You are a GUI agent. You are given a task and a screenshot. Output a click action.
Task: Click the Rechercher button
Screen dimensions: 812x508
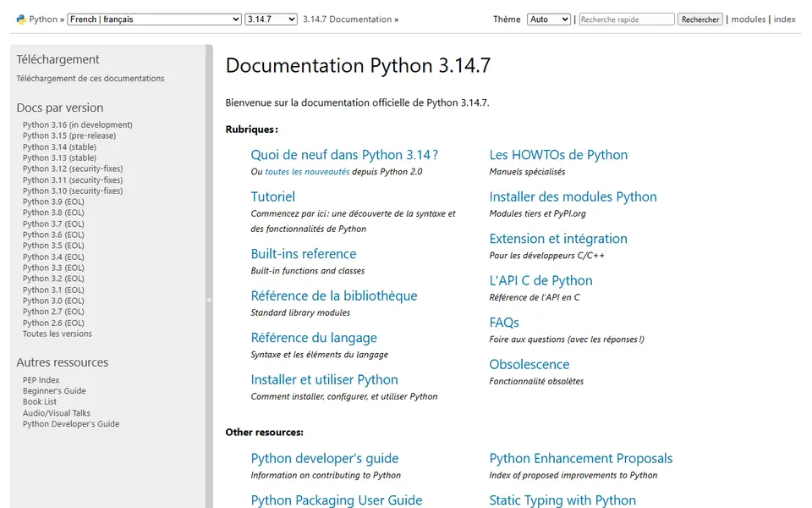(700, 19)
